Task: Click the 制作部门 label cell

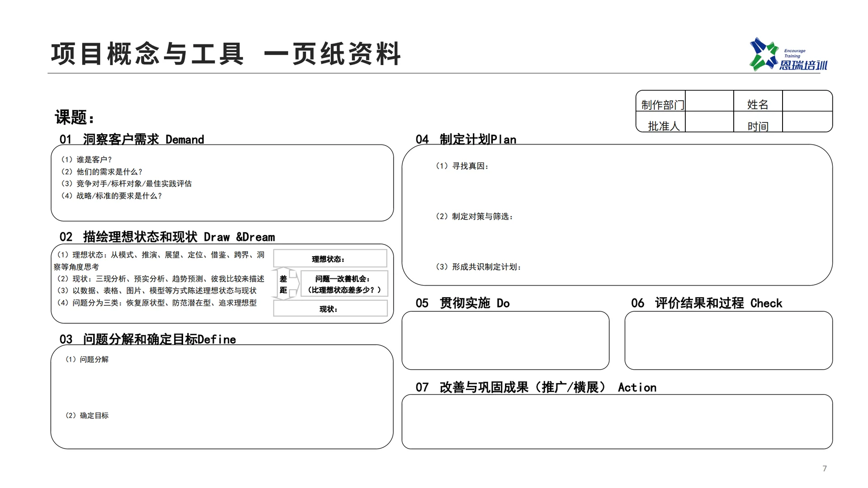Action: pos(661,101)
